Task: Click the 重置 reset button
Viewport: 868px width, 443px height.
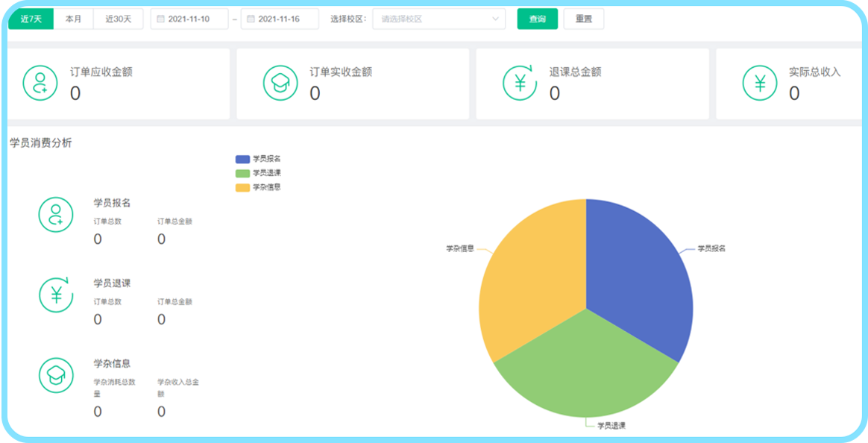Action: tap(583, 19)
